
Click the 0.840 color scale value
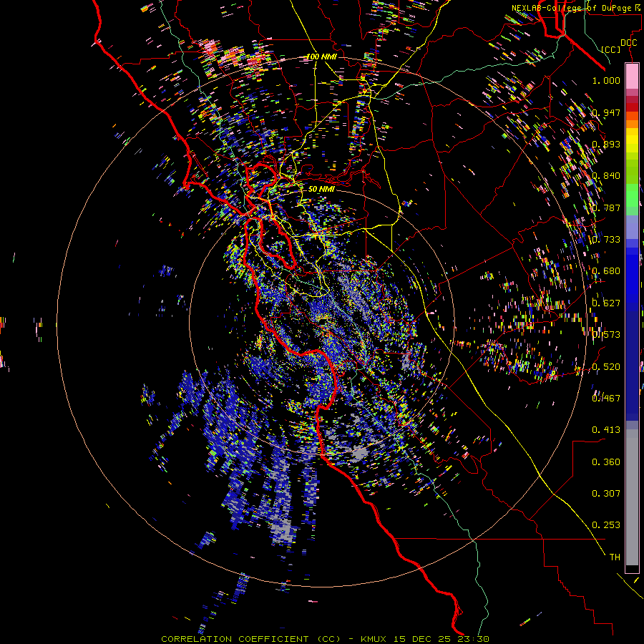click(x=606, y=176)
